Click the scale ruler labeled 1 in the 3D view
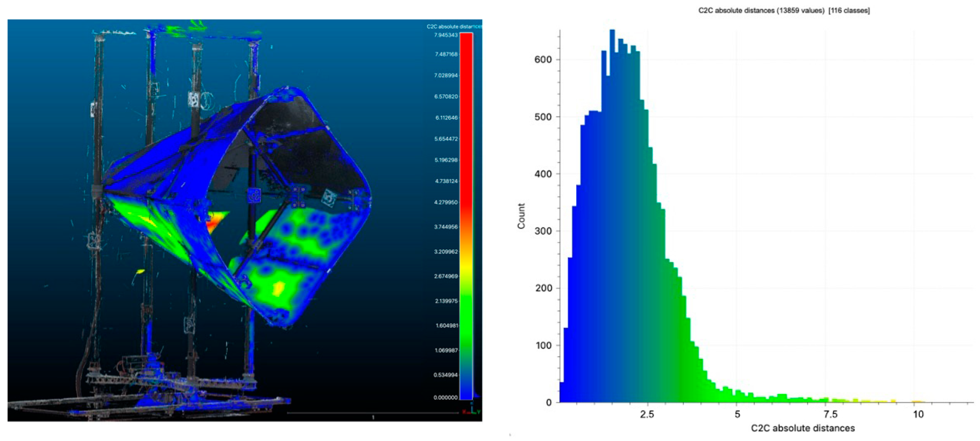The image size is (980, 441). 373,414
